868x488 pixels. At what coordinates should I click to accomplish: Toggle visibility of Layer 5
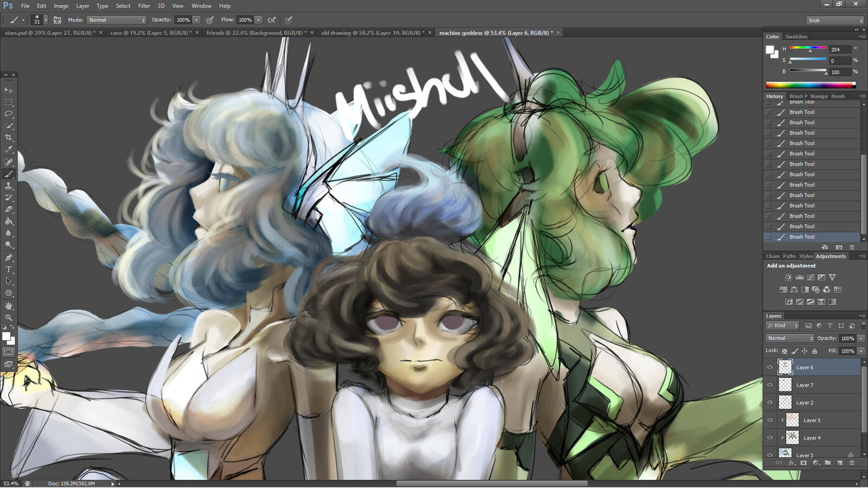(770, 420)
